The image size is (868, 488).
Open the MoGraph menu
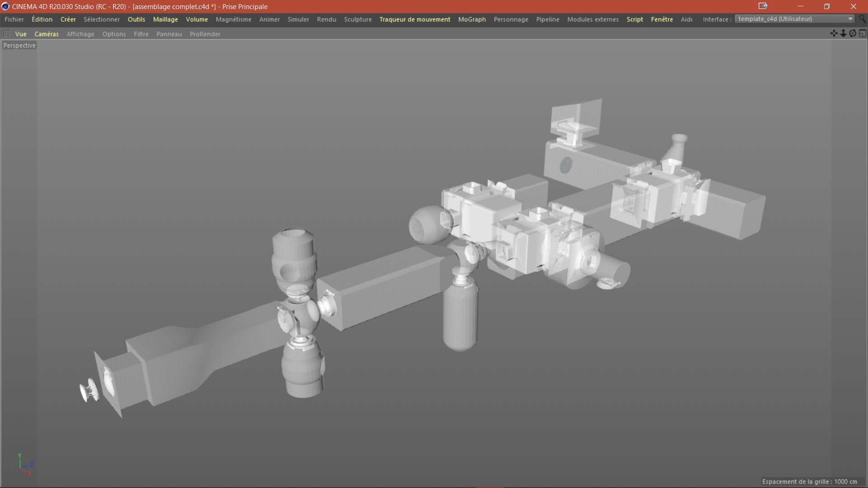(x=472, y=19)
